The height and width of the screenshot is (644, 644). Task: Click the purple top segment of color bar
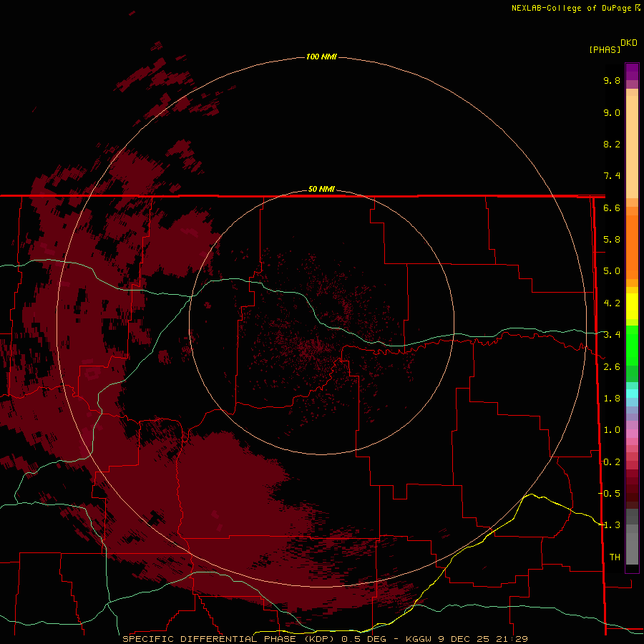pyautogui.click(x=632, y=72)
